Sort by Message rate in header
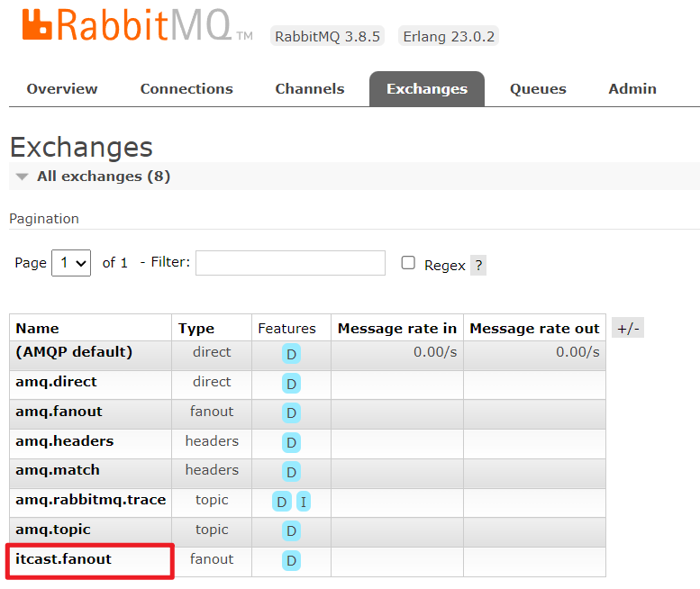The image size is (700, 589). 397,329
